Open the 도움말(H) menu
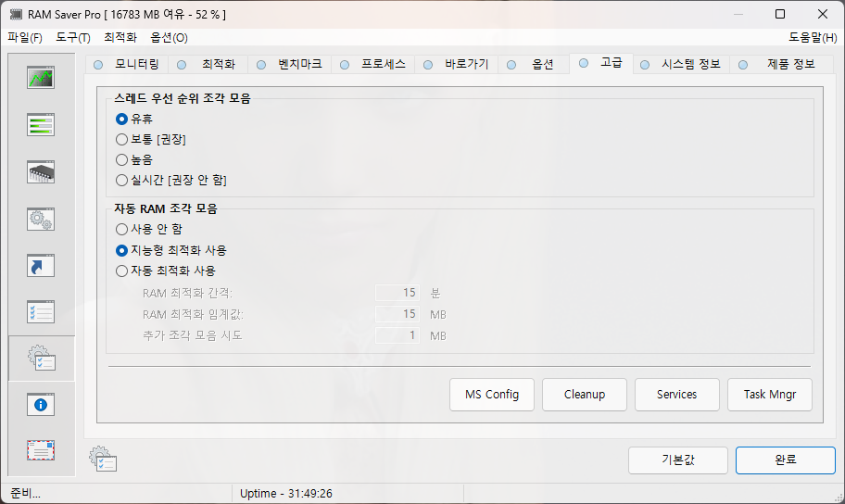Screen dimensions: 845x504 813,38
